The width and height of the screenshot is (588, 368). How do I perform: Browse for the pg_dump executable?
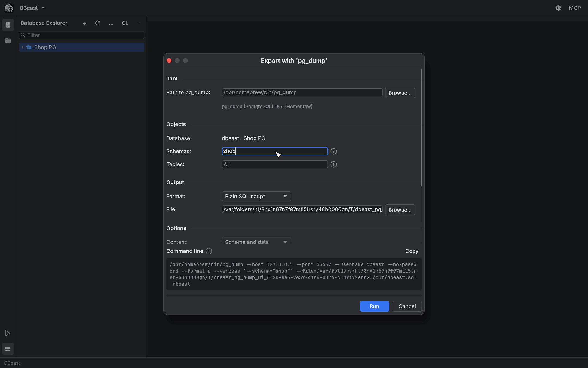pos(400,93)
